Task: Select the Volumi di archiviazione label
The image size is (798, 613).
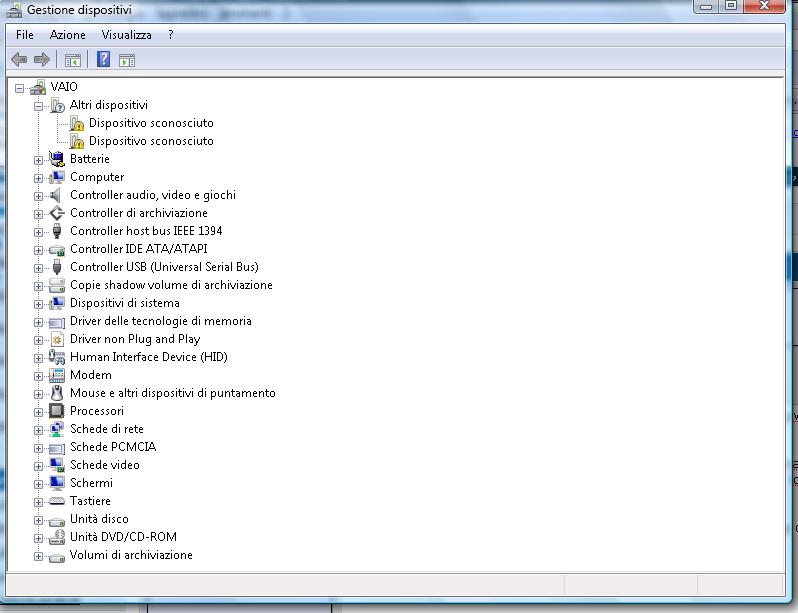Action: click(x=131, y=555)
